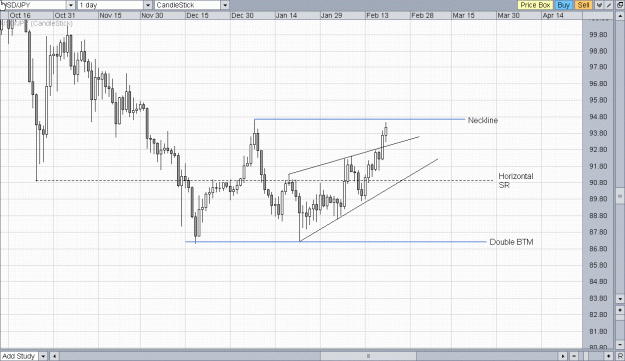Click the crosshair cursor tool icon
The image size is (625, 361).
point(599,5)
